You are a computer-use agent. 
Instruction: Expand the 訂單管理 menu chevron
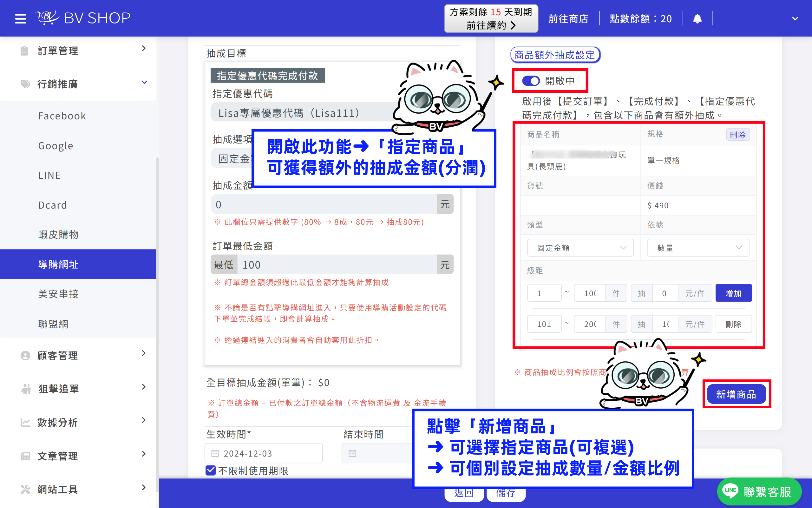(144, 48)
